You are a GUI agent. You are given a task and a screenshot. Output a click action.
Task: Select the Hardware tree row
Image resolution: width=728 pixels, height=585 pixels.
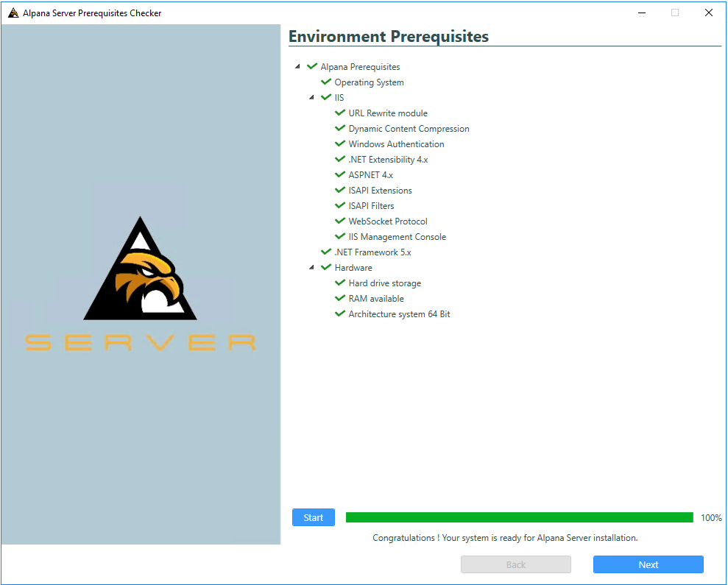347,267
